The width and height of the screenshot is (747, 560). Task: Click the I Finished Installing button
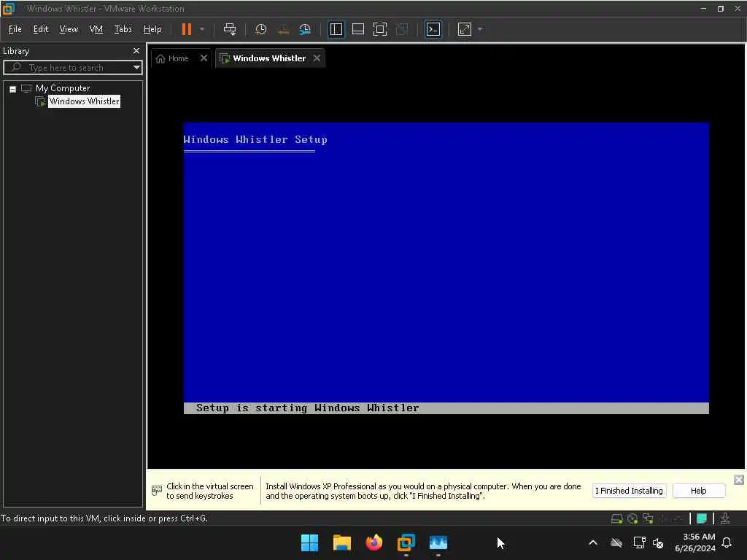[629, 491]
